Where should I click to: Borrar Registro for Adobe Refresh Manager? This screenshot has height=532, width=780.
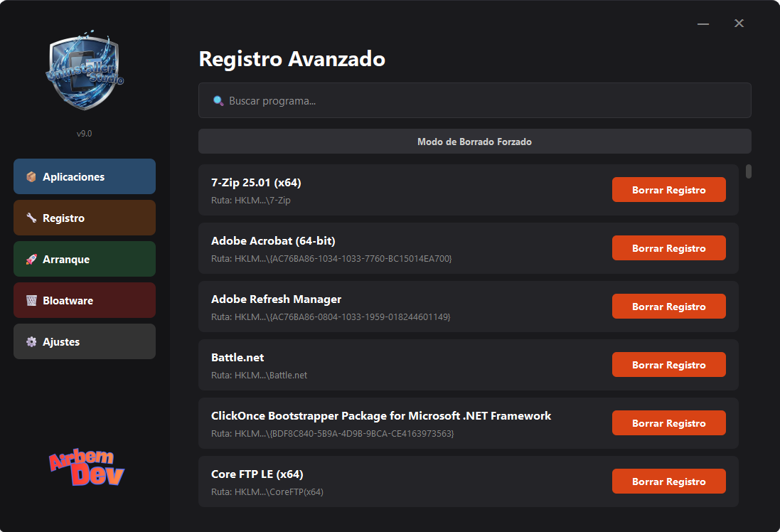point(668,307)
